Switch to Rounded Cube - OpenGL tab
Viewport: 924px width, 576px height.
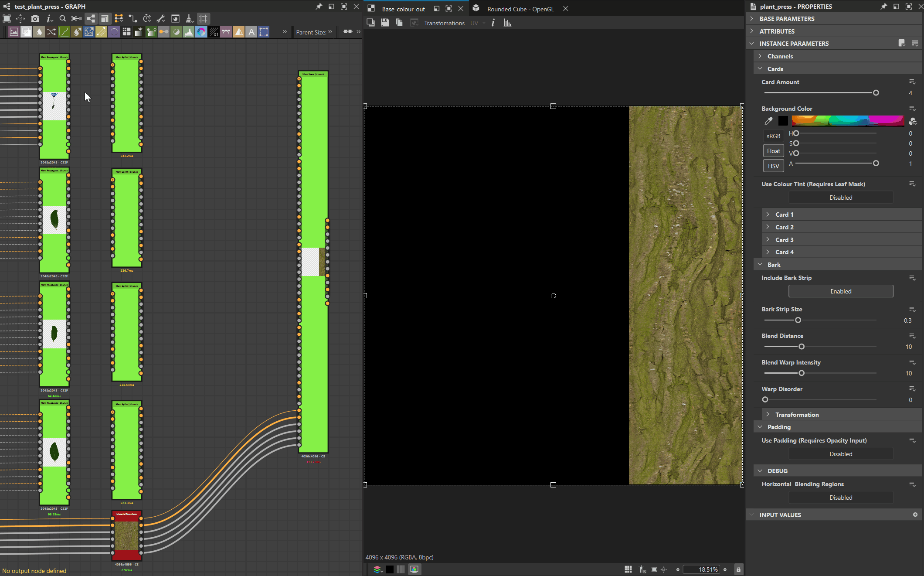[x=520, y=9]
